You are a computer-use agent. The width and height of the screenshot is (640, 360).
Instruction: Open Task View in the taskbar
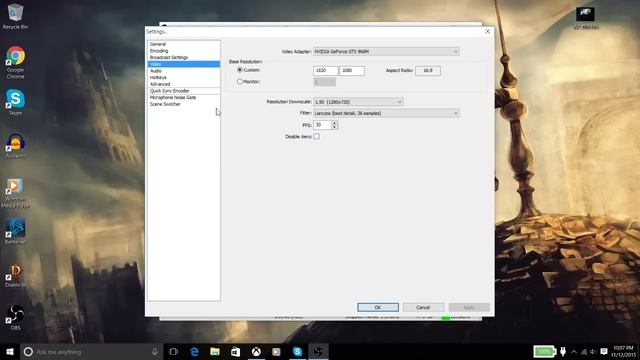tap(173, 351)
